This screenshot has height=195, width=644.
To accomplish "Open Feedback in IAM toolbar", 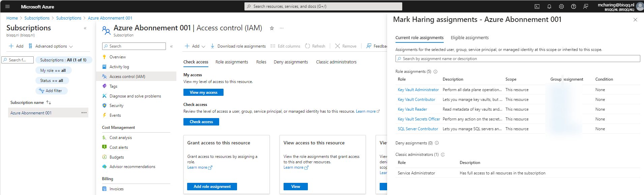I will pyautogui.click(x=377, y=46).
